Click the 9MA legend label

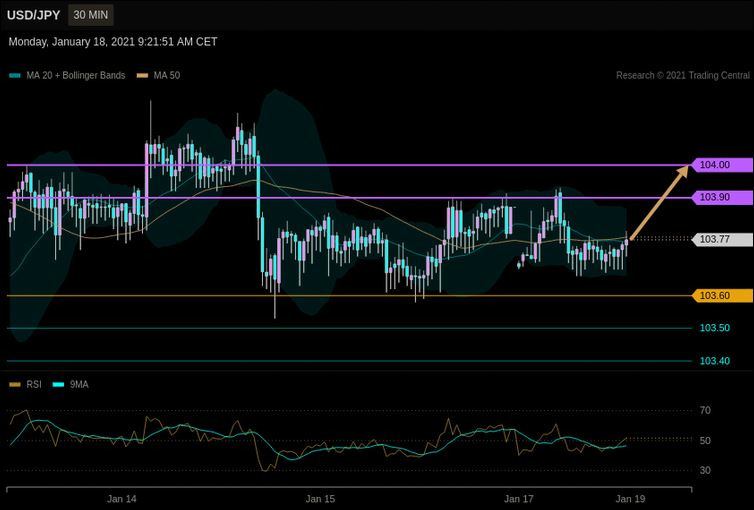pos(79,385)
